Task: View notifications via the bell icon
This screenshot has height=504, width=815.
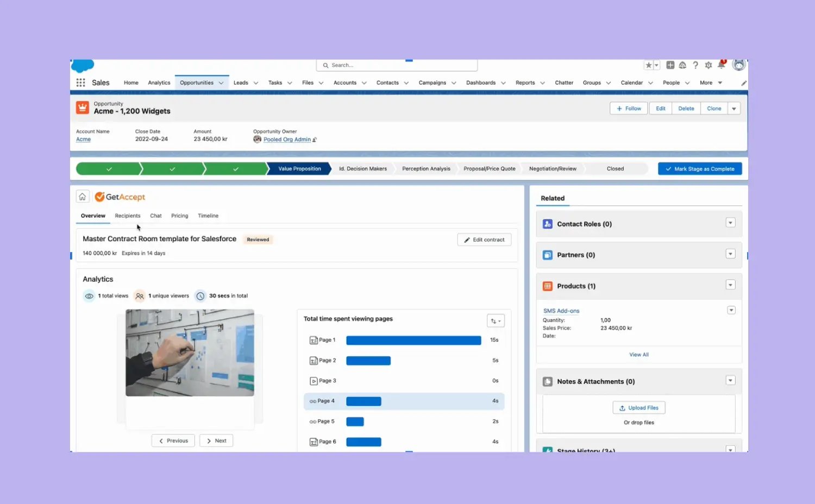Action: click(x=722, y=65)
